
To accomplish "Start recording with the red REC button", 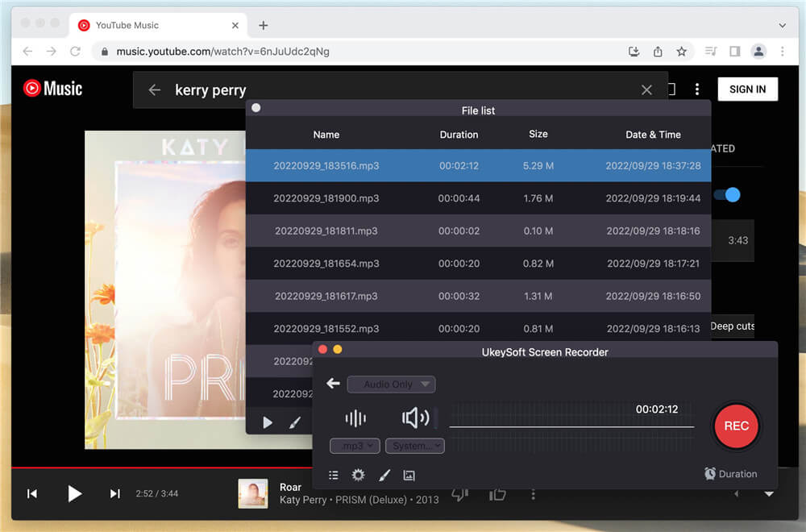I will point(736,426).
